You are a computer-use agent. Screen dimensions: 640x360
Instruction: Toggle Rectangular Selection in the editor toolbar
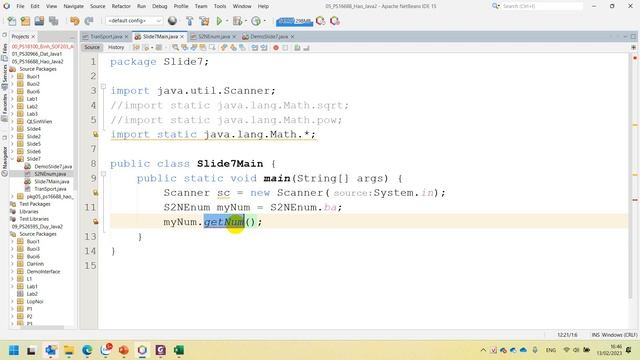pyautogui.click(x=212, y=48)
